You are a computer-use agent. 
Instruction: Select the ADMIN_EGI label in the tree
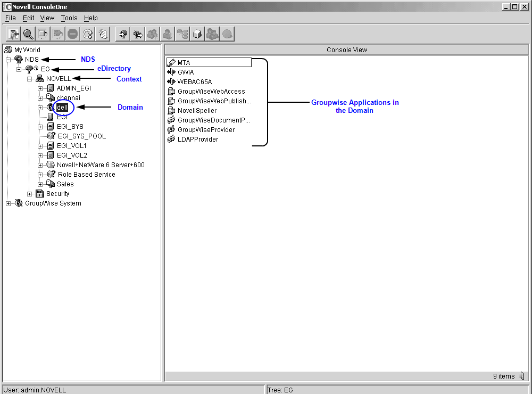tap(73, 88)
